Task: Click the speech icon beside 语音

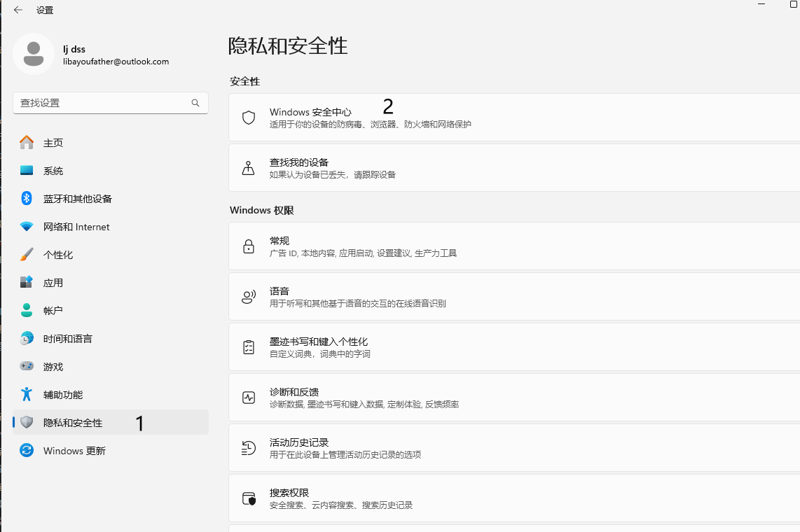Action: 249,297
